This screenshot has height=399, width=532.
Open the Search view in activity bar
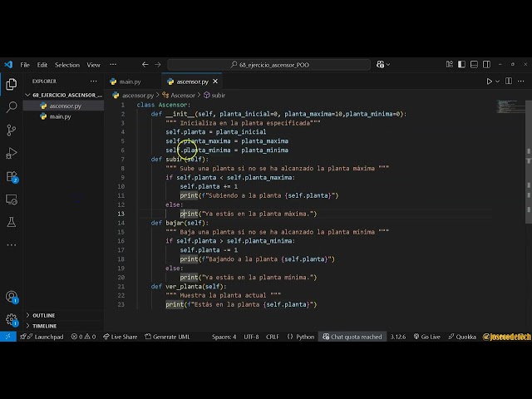[x=11, y=107]
